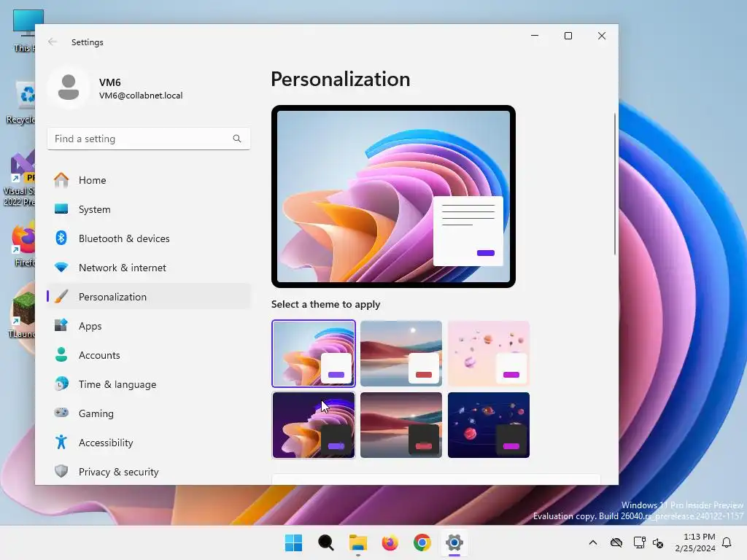
Task: Click the network display tray icon
Action: click(x=639, y=542)
